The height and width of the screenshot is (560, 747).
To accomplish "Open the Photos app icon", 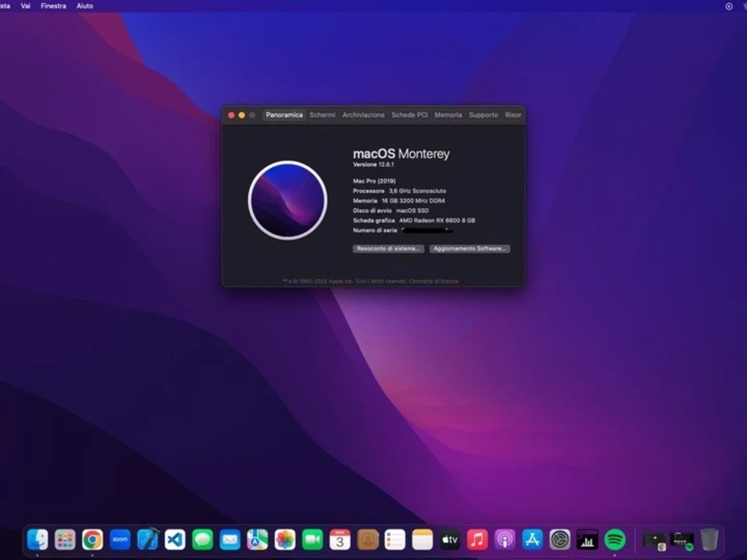I will (x=285, y=540).
